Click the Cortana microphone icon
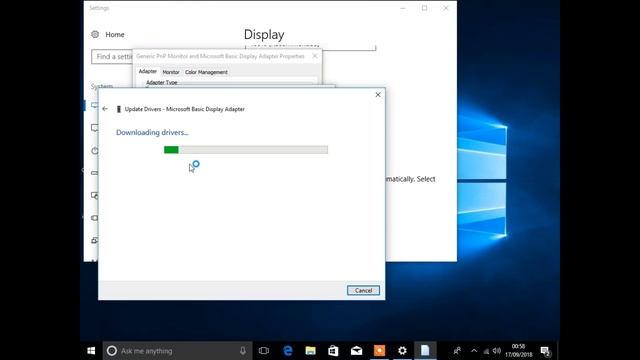640x360 pixels. click(x=243, y=351)
